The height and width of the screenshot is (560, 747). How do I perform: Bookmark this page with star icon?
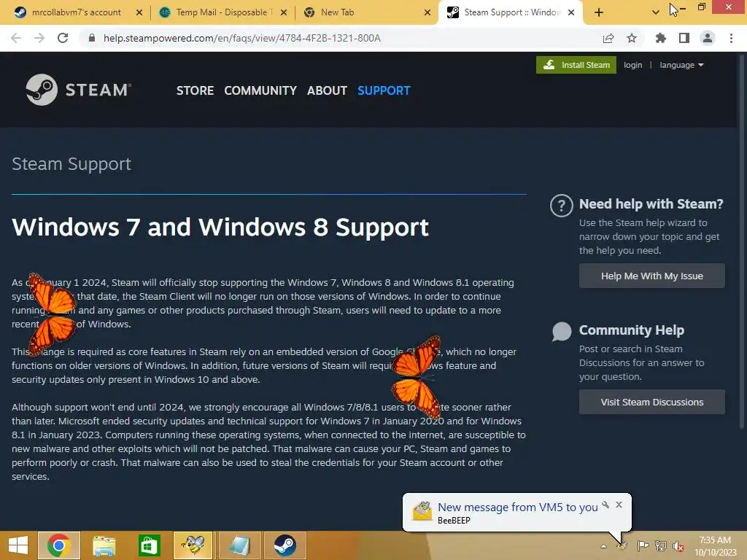[x=632, y=38]
